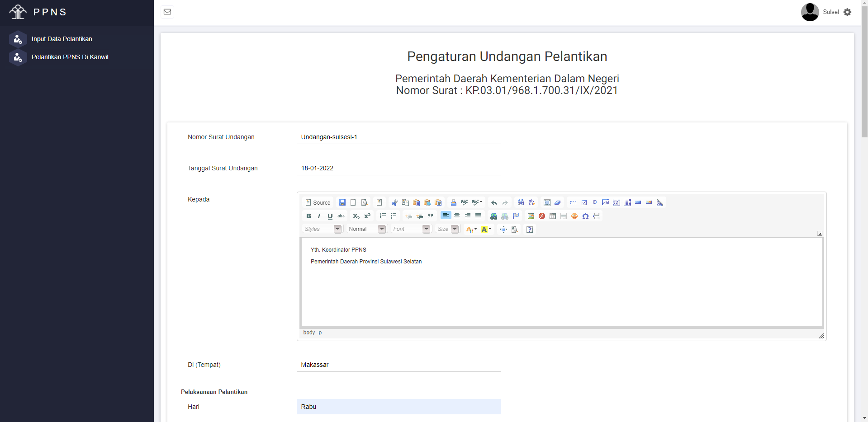Toggle Show Blocks in the editor
Viewport: 868px width, 422px height.
click(514, 229)
